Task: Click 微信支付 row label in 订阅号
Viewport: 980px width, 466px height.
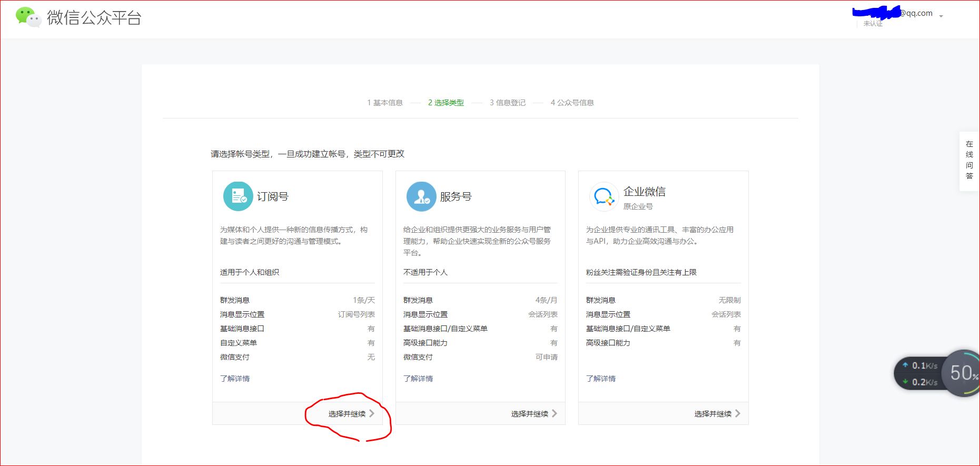Action: click(235, 357)
